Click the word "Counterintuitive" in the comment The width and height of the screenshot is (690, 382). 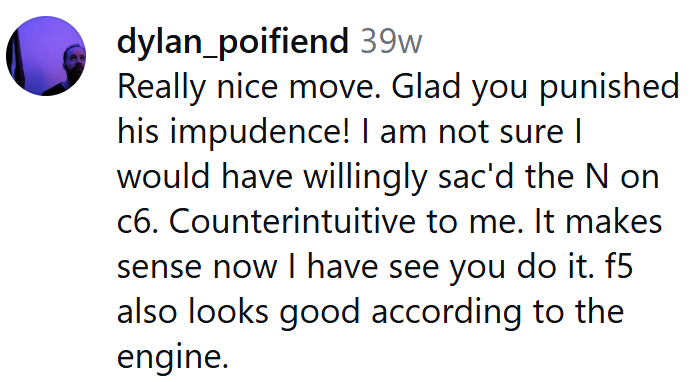click(x=292, y=221)
